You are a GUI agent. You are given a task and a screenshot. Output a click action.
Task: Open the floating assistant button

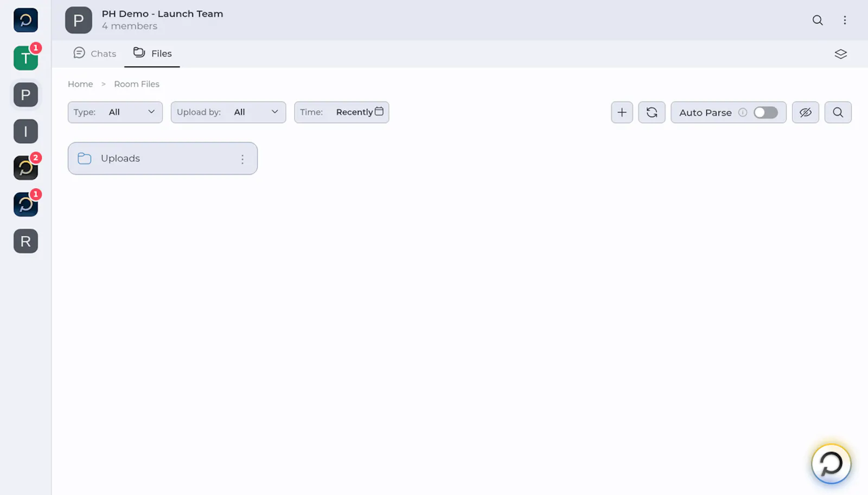tap(831, 464)
